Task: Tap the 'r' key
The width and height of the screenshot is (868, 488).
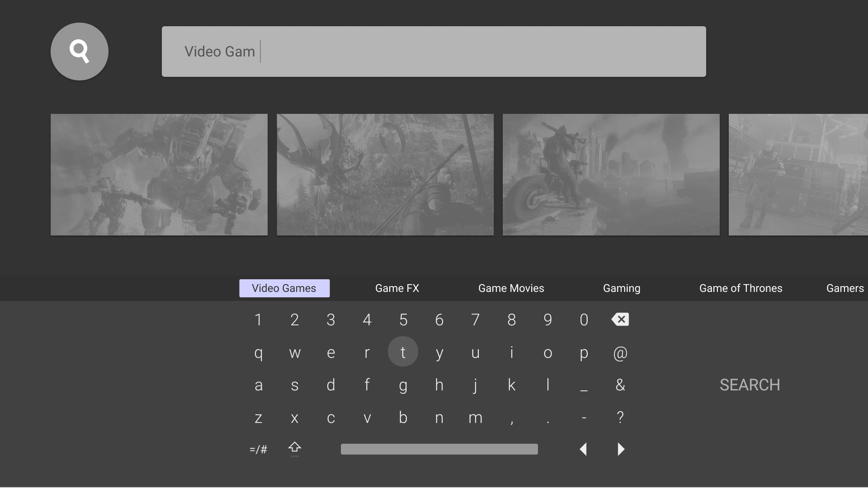Action: pos(367,352)
